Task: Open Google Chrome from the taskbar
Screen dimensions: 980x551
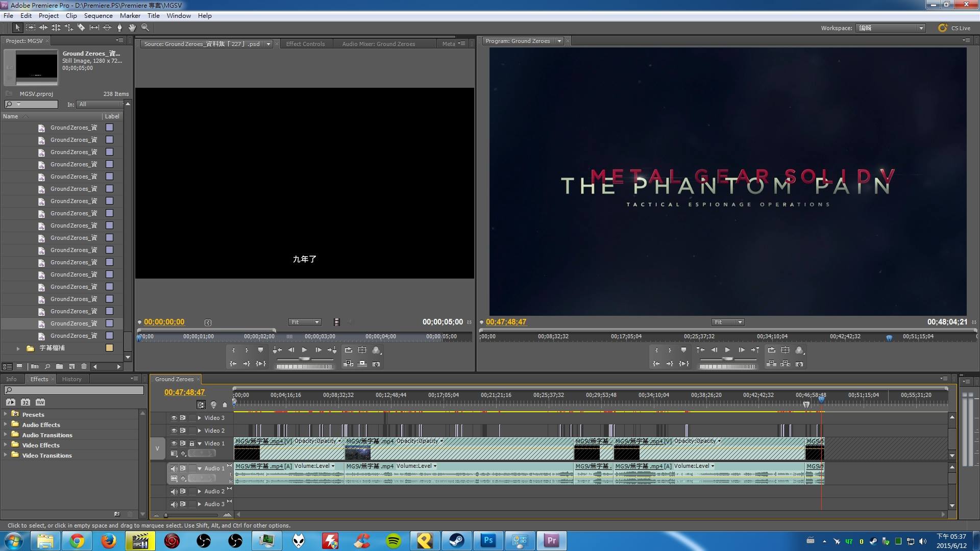Action: pyautogui.click(x=77, y=541)
